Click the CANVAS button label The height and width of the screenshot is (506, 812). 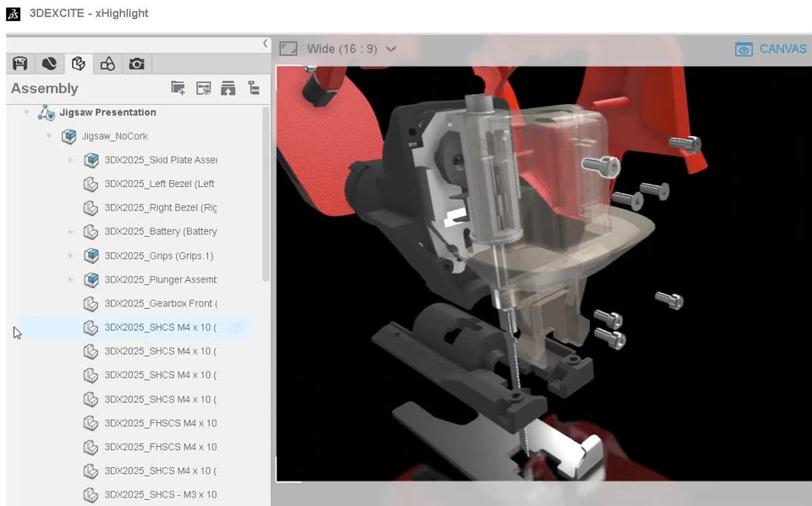782,49
